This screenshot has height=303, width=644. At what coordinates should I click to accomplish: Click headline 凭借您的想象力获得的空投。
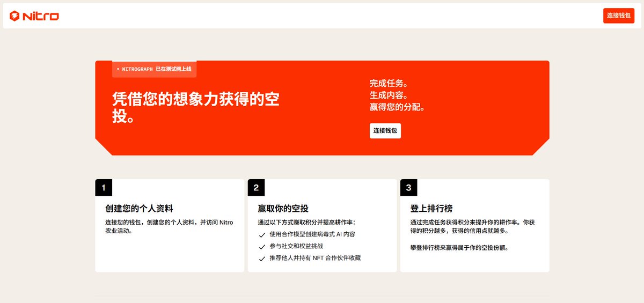point(196,107)
